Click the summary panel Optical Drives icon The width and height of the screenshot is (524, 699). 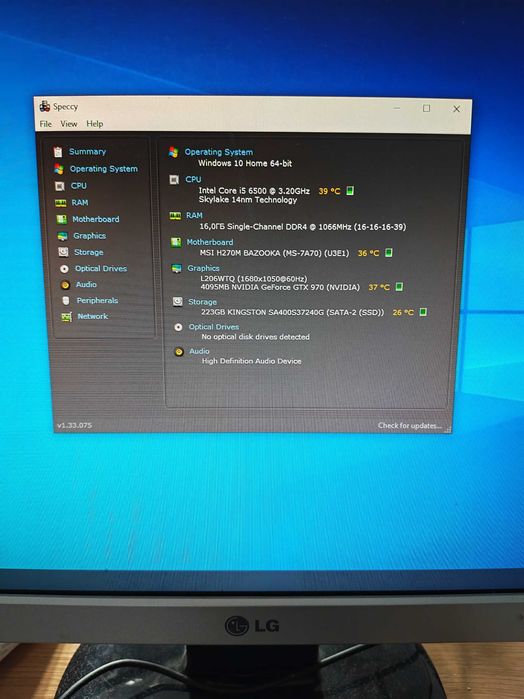pos(178,328)
